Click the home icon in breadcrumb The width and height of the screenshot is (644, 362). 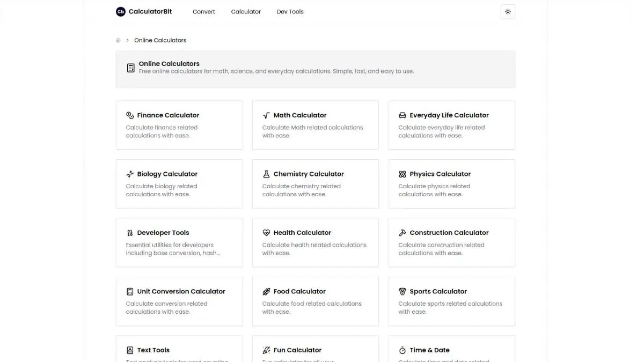[x=118, y=40]
